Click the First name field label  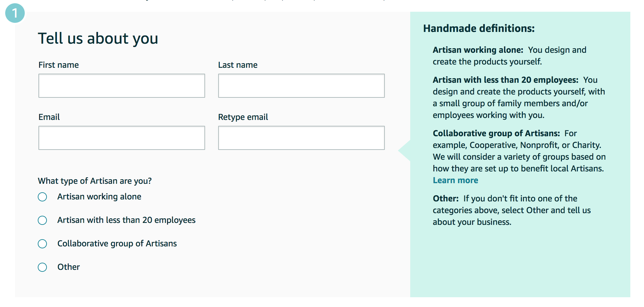(x=59, y=65)
